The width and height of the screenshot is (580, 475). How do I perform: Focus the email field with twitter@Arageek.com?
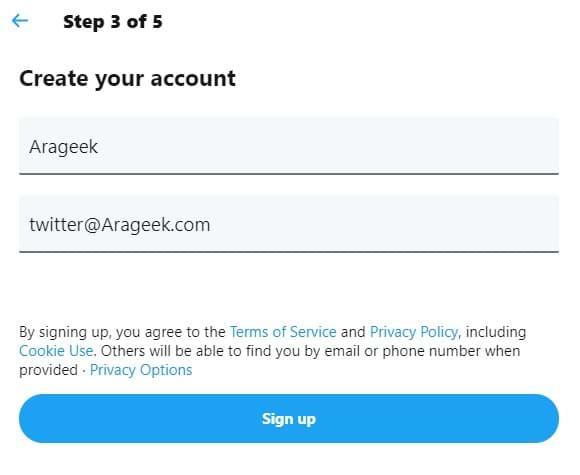(289, 224)
